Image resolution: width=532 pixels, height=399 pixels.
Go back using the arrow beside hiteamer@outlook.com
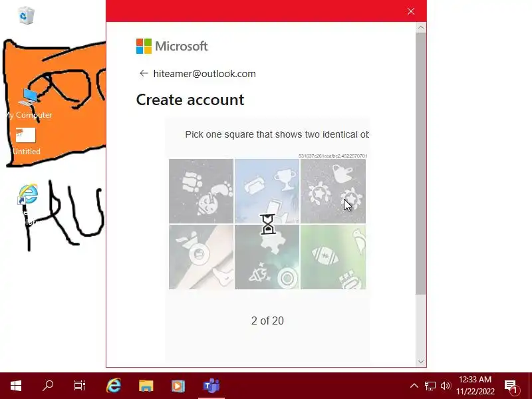(144, 73)
